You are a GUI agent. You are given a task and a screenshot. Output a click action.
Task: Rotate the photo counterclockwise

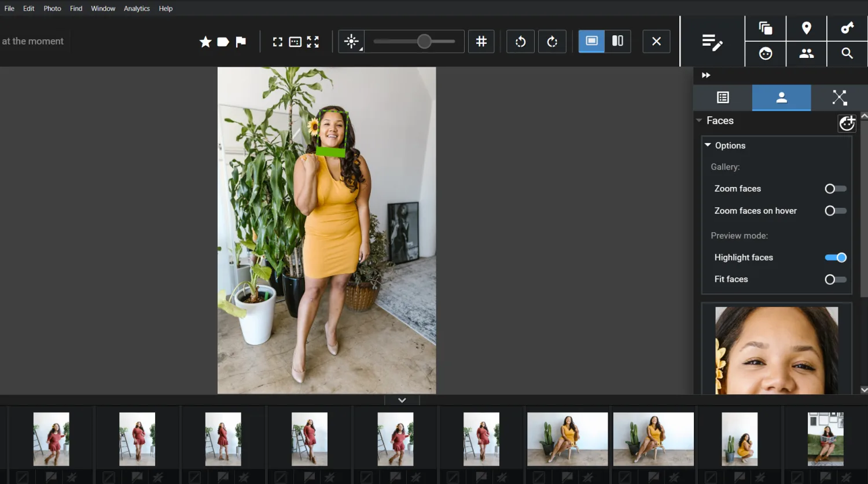[x=520, y=41]
